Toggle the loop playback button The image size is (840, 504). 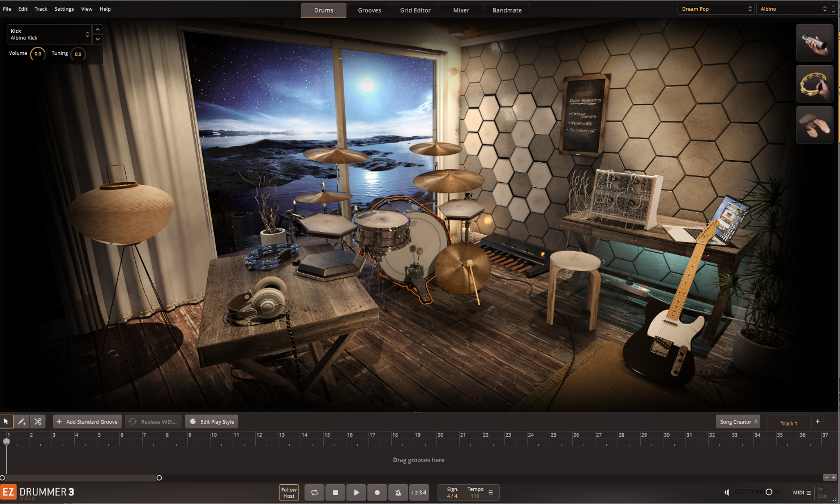pyautogui.click(x=314, y=492)
